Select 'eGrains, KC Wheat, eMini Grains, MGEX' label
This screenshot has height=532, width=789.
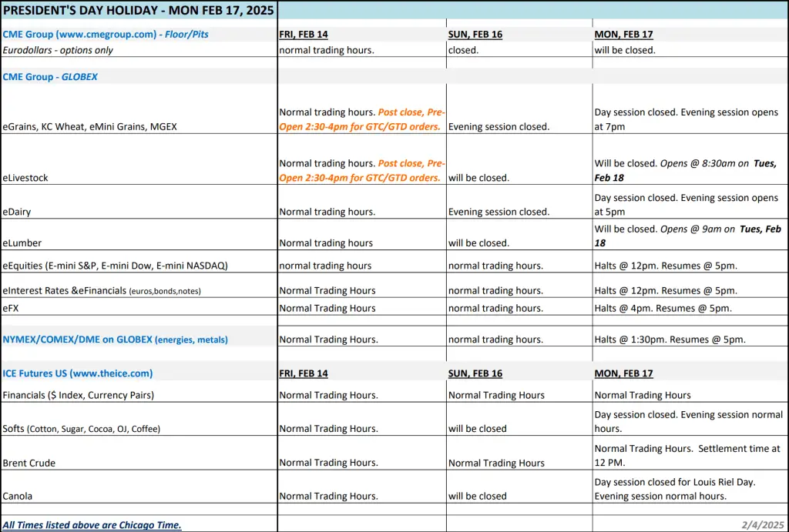89,127
